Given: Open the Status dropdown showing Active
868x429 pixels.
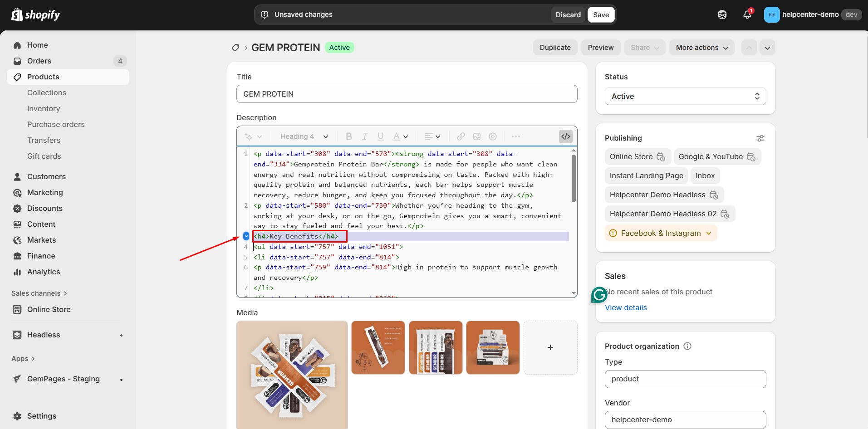Looking at the screenshot, I should coord(685,96).
